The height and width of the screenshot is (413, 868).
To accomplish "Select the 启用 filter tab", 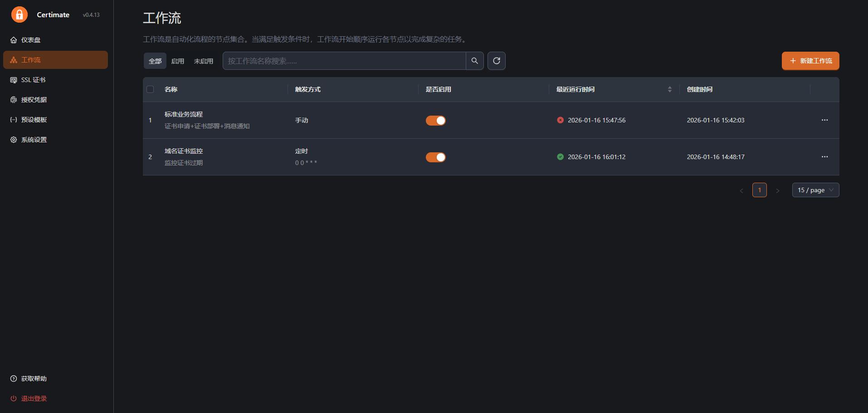I will pos(178,61).
